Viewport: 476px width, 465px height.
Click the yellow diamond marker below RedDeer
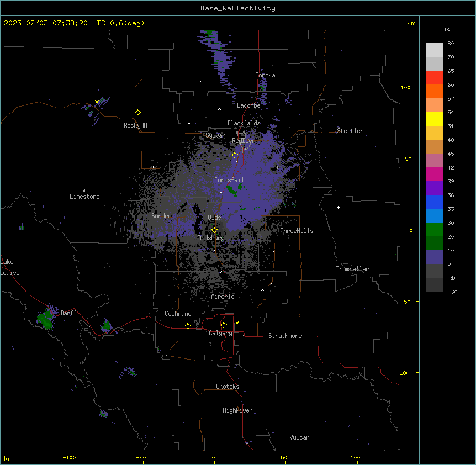point(235,155)
